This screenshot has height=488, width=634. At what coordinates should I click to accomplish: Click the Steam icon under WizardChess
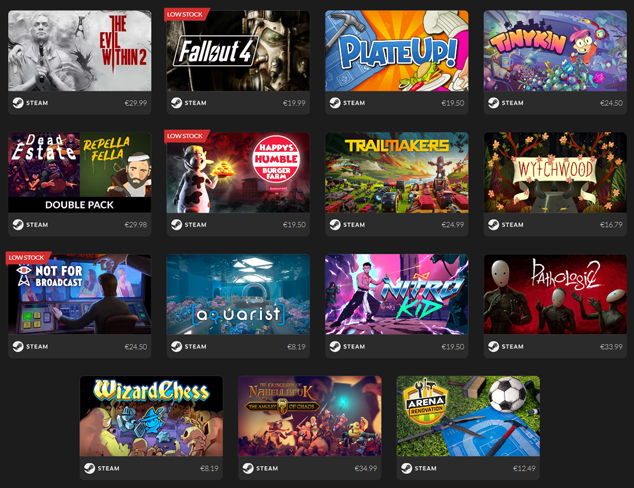(89, 468)
